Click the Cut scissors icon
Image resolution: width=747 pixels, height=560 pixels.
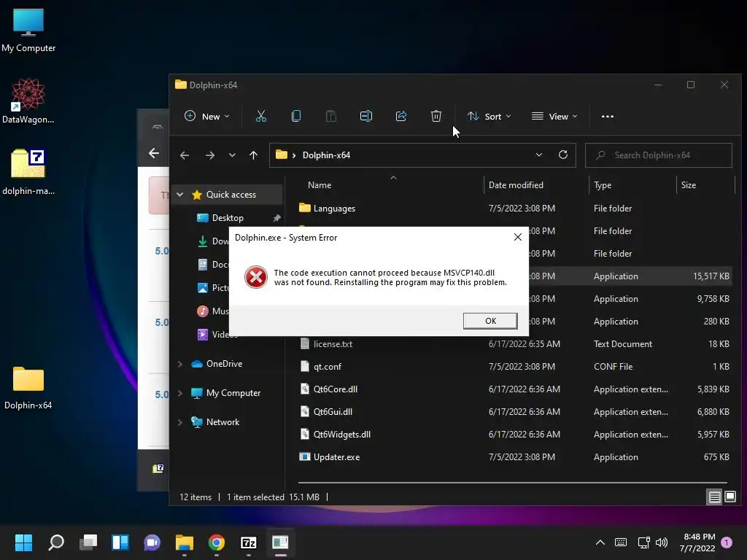coord(261,116)
